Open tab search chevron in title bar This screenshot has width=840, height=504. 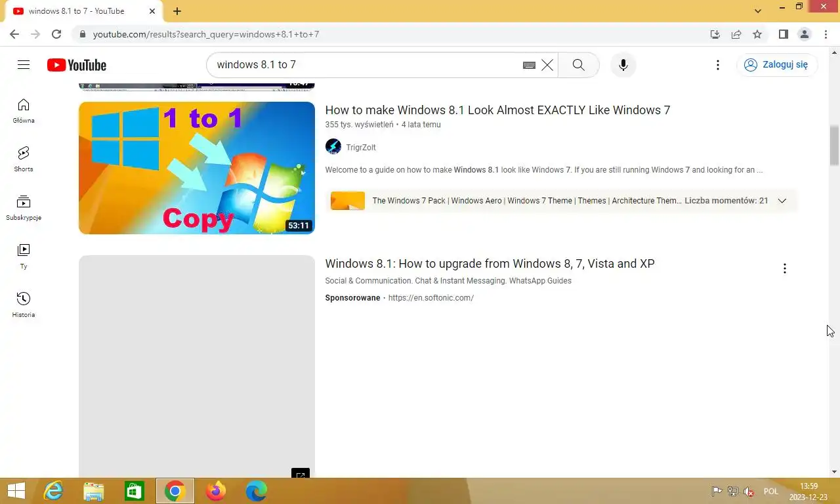tap(758, 11)
